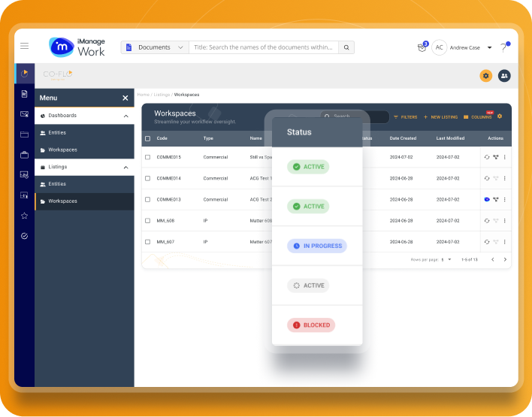The image size is (532, 417).
Task: Click the star favorites icon in sidebar
Action: tap(24, 216)
